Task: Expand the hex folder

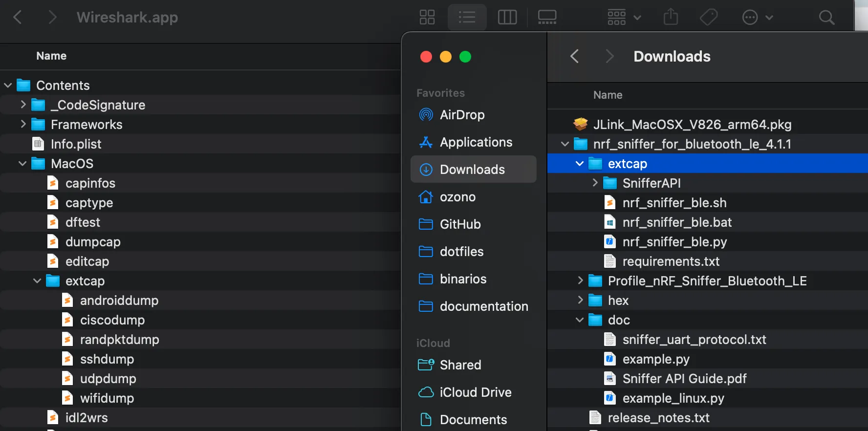Action: click(x=580, y=300)
